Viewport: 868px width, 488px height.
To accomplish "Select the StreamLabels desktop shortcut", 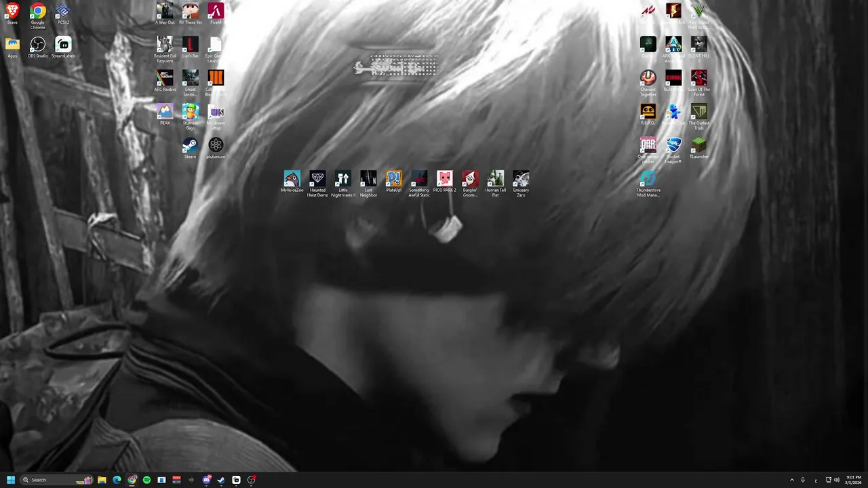I will (63, 47).
